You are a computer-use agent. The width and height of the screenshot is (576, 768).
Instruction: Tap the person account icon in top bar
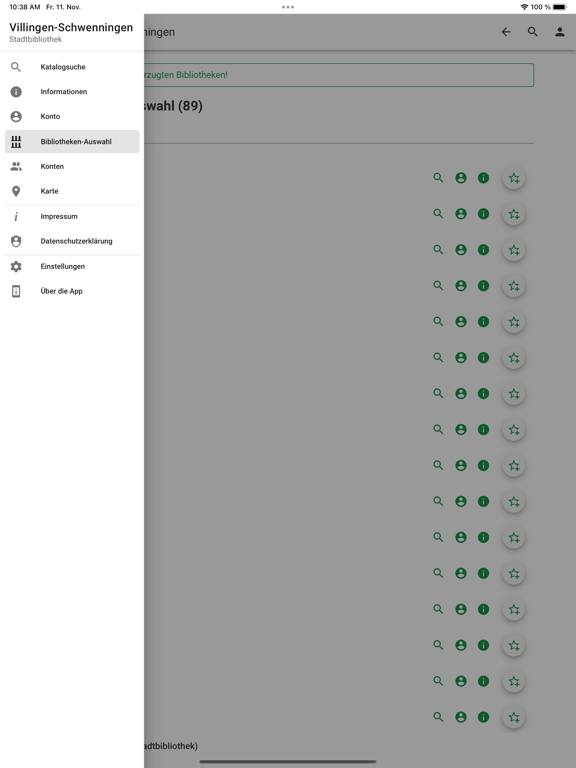[x=559, y=32]
